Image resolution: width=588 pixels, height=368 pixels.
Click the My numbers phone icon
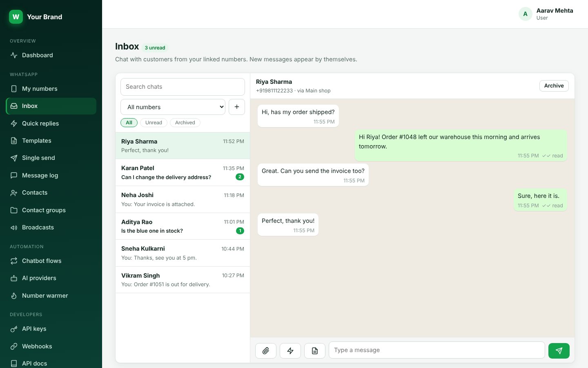14,89
